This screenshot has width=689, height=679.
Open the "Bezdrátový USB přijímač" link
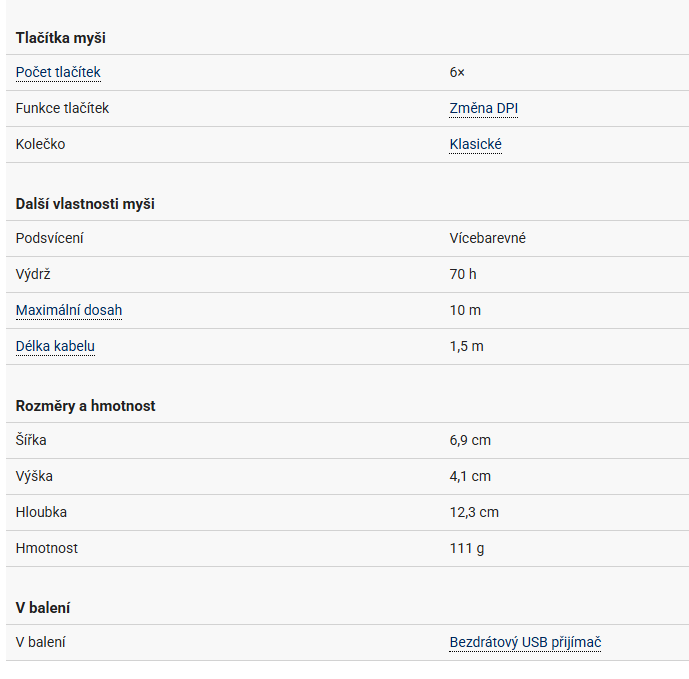click(525, 642)
